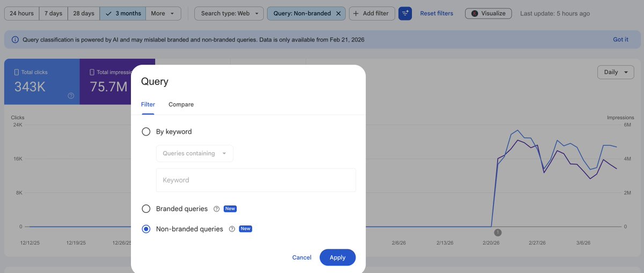644x273 pixels.
Task: Open help icon next to Branded queries
Action: click(217, 209)
